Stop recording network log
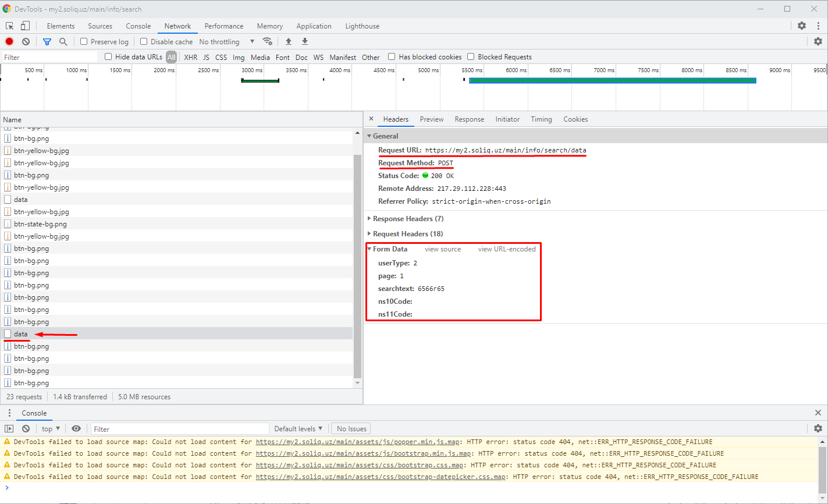The height and width of the screenshot is (504, 828). pos(9,41)
